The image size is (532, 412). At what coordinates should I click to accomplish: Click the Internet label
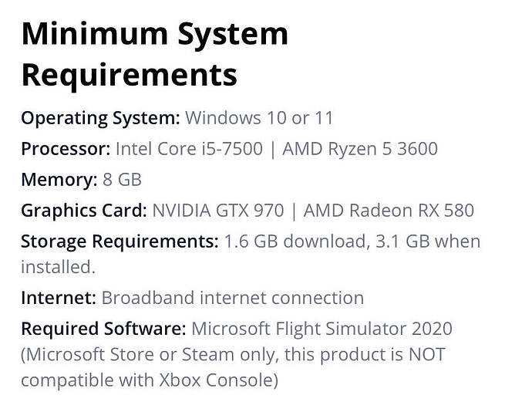click(59, 298)
